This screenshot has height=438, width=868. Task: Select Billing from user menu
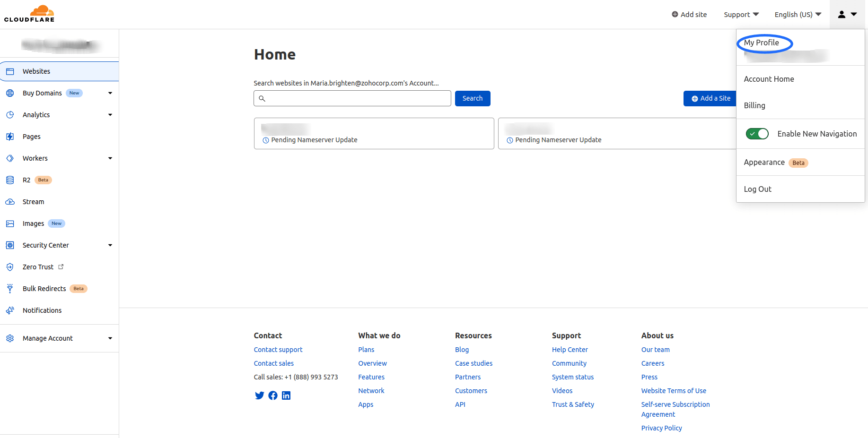[x=754, y=105]
